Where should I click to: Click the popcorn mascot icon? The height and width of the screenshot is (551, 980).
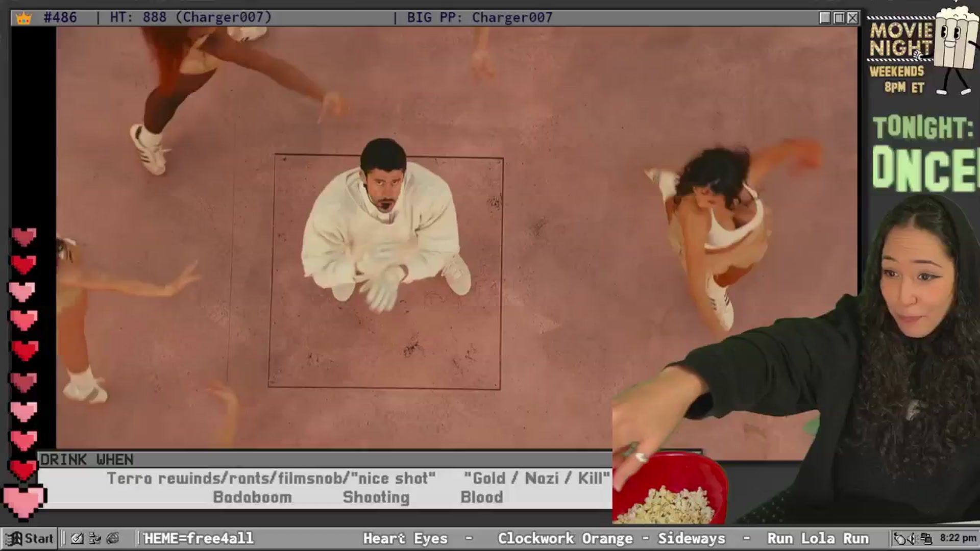[x=957, y=50]
